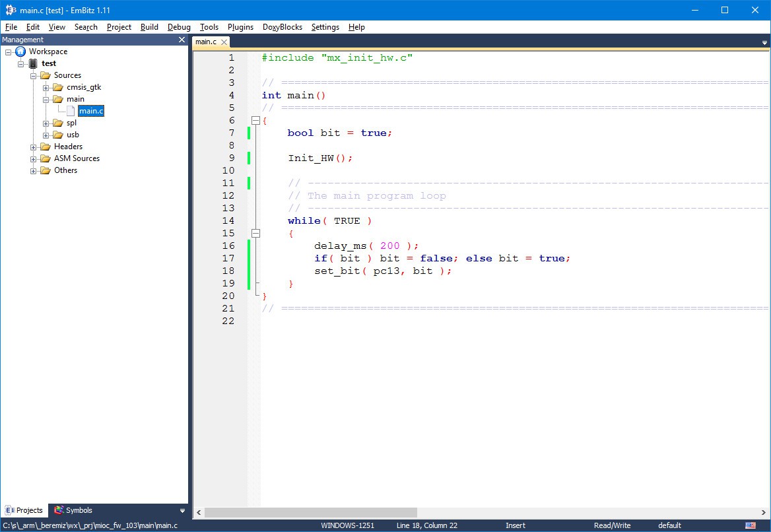Open the Edit menu
The width and height of the screenshot is (771, 532).
point(33,27)
